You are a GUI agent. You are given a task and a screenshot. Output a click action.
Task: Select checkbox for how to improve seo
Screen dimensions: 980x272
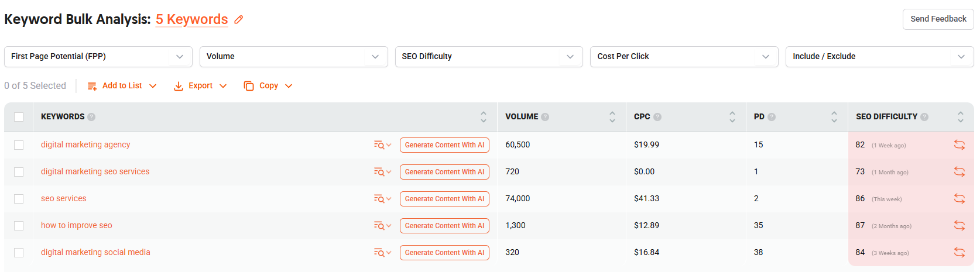19,226
